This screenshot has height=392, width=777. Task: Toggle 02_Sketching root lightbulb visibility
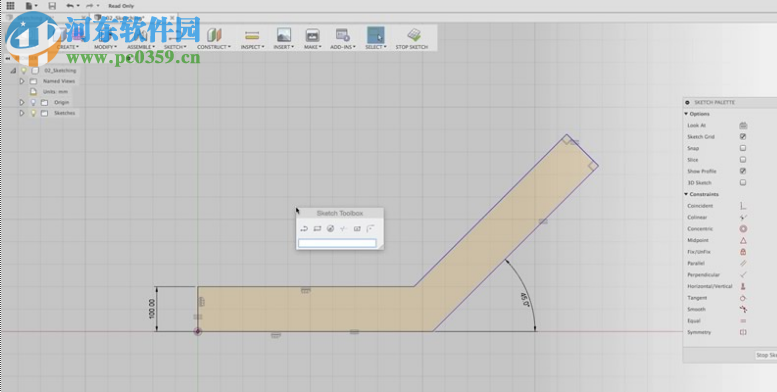(23, 70)
